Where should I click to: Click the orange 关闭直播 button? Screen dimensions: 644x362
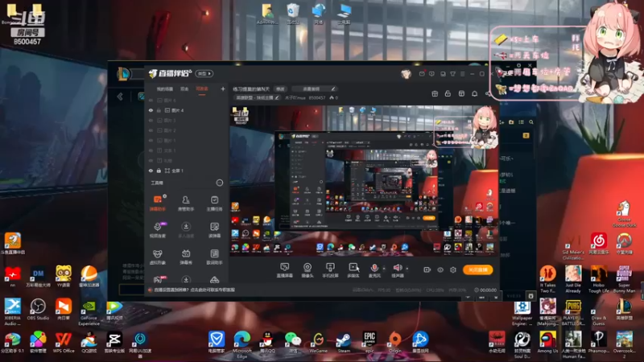477,269
